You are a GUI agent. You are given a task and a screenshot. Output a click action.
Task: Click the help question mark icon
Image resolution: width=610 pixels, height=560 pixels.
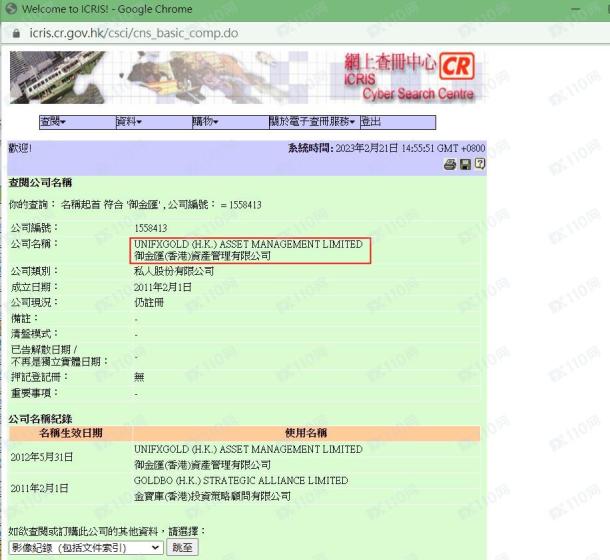tap(480, 164)
